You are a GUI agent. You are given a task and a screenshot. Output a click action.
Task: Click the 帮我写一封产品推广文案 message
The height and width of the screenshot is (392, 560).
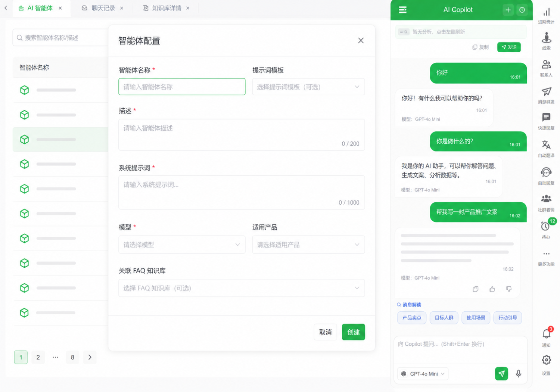tap(478, 212)
